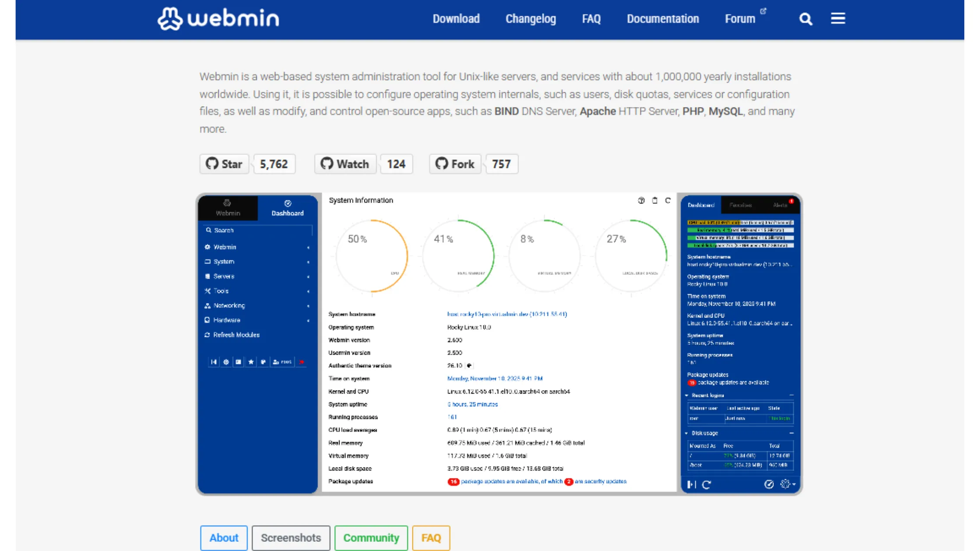Click the globe language icon in the sidebar footer
The image size is (980, 551).
(226, 362)
